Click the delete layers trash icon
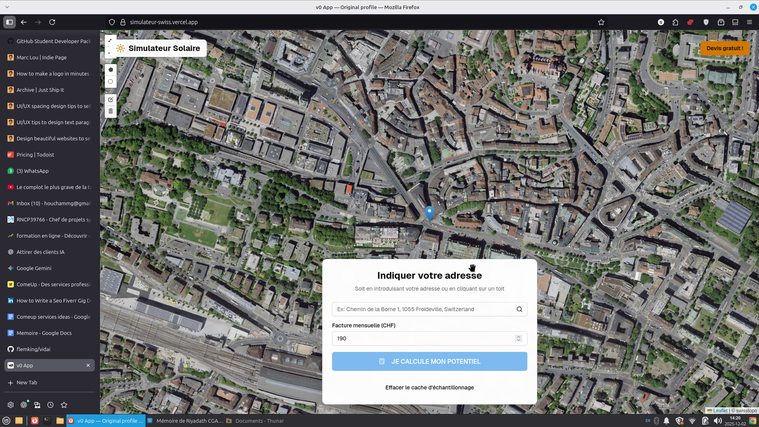This screenshot has width=759, height=427. coord(110,111)
